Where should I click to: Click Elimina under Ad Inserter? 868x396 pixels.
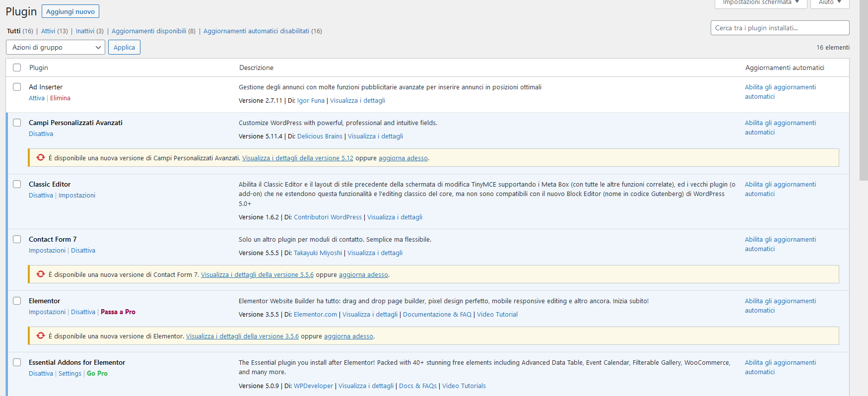(60, 98)
